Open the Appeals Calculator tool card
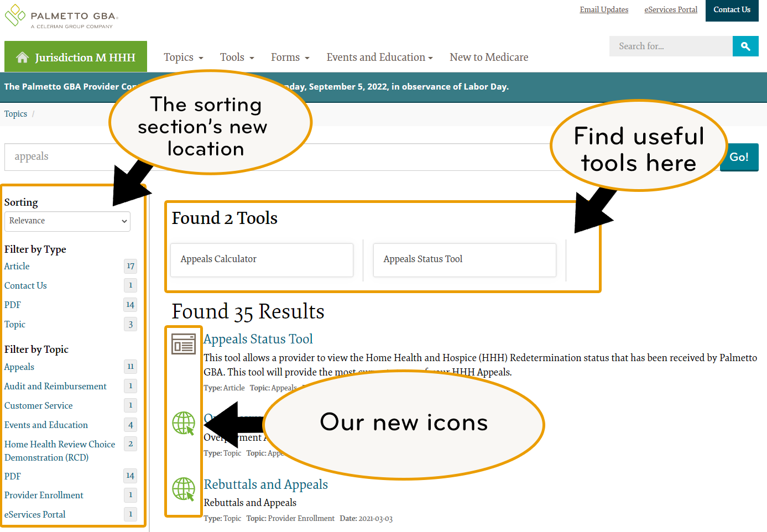This screenshot has height=532, width=767. (x=262, y=259)
